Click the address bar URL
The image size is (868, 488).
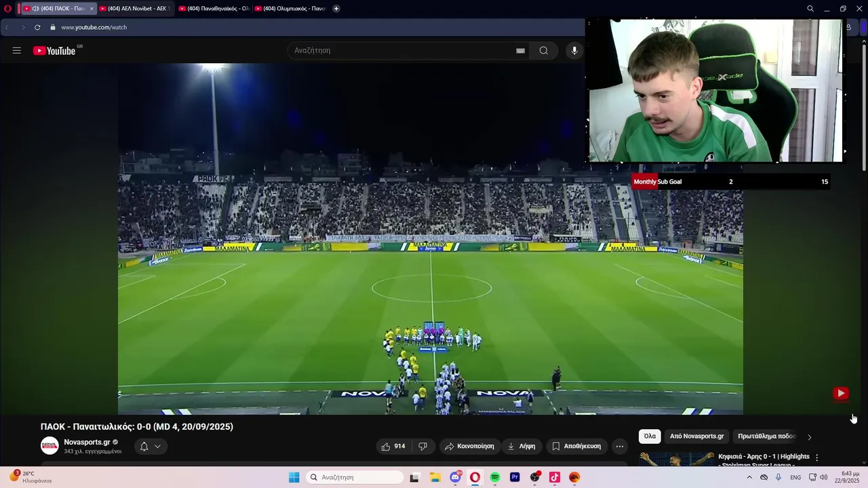pos(94,27)
